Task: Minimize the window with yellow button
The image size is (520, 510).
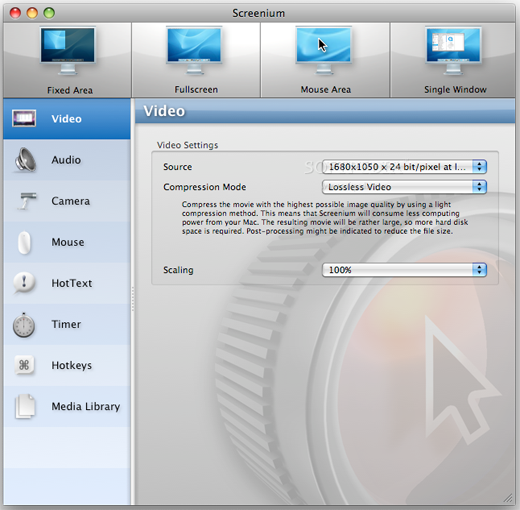Action: tap(32, 13)
